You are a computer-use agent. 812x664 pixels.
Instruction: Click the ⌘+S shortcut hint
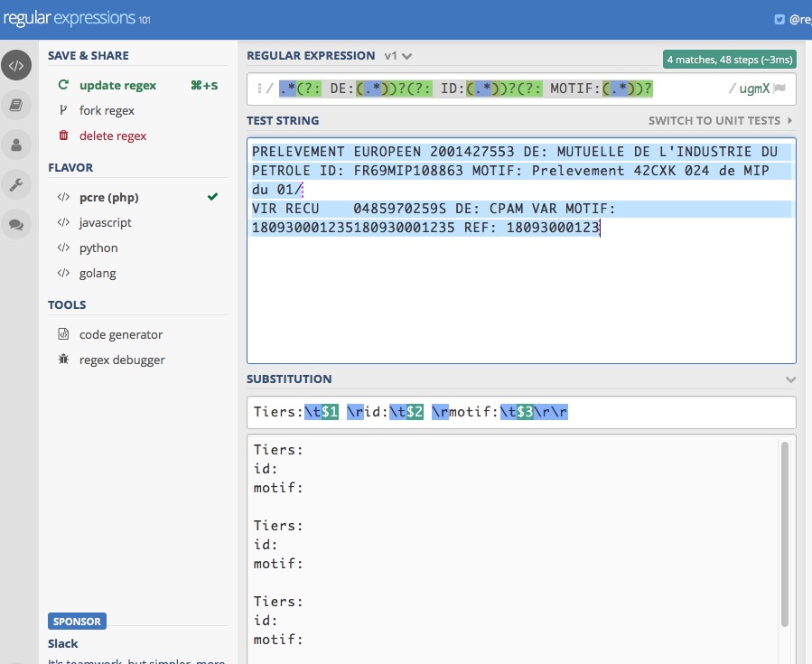[204, 86]
